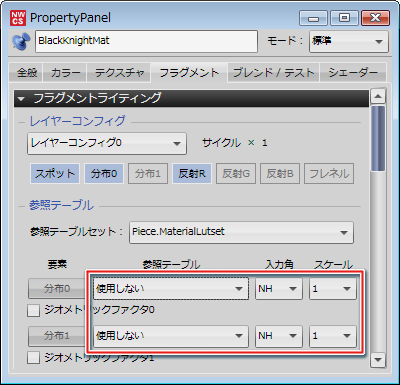Click the vertical scrollbar thumb
Image resolution: width=400 pixels, height=385 pixels.
(x=378, y=138)
